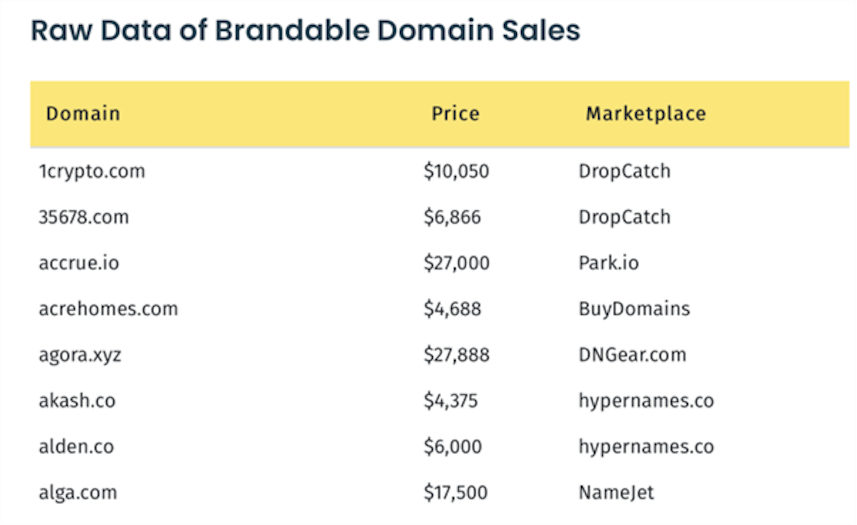857x525 pixels.
Task: Select the 1crypto.com domain cell
Action: (91, 171)
